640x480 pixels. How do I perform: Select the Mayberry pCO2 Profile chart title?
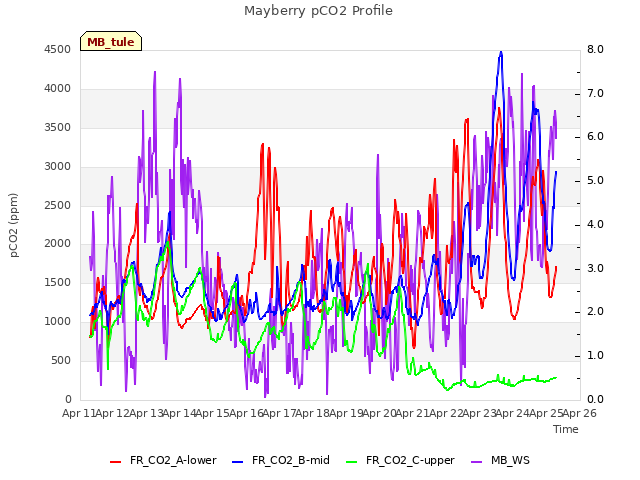(x=318, y=11)
